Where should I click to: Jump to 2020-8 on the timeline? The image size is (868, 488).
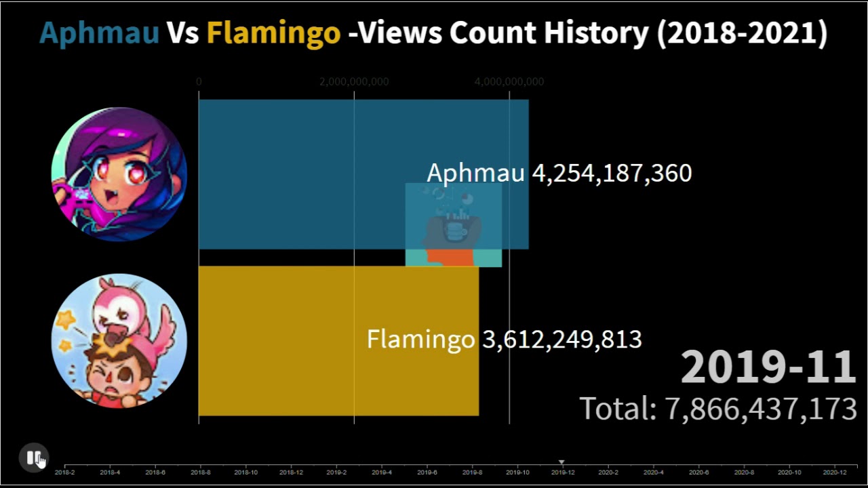(744, 472)
